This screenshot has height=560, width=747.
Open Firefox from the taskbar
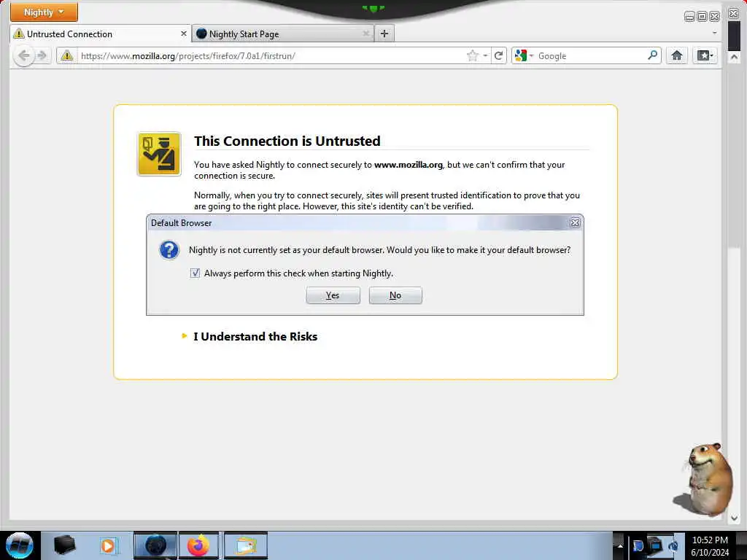point(198,545)
